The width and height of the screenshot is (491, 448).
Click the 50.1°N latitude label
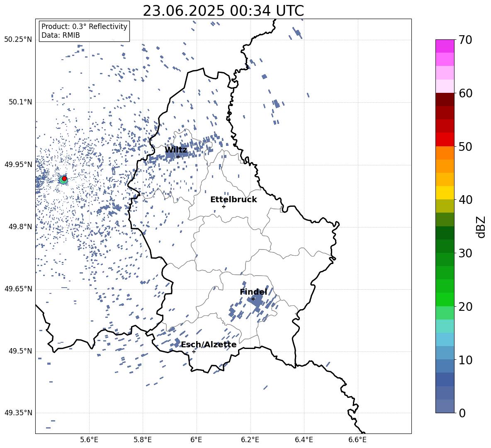(21, 102)
